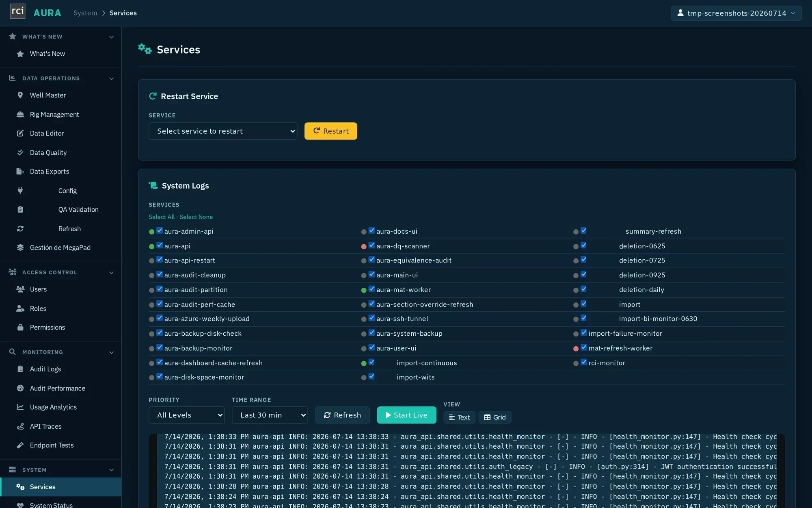Viewport: 812px width, 508px height.
Task: Toggle the rci-monitor checkbox
Action: pos(583,362)
